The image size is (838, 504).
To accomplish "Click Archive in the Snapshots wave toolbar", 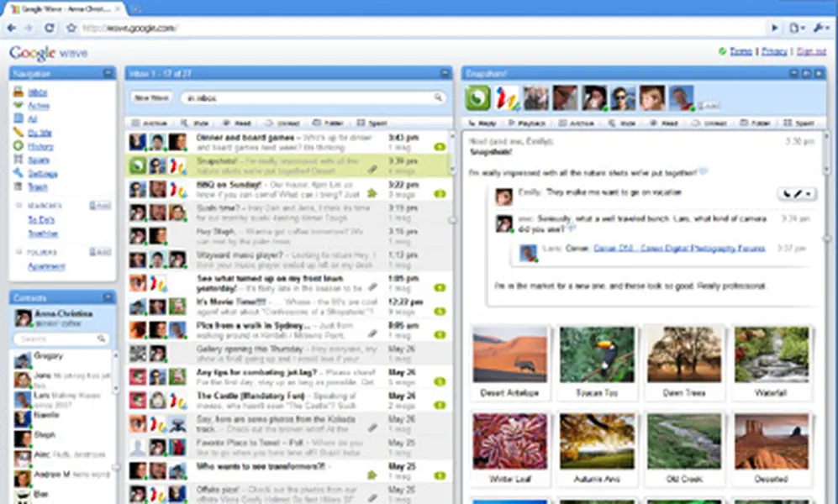I will click(x=576, y=123).
